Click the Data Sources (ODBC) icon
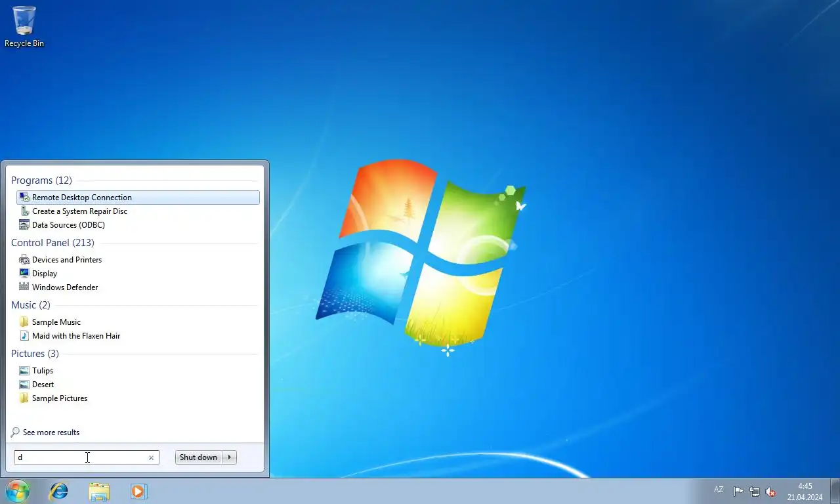 pos(24,225)
